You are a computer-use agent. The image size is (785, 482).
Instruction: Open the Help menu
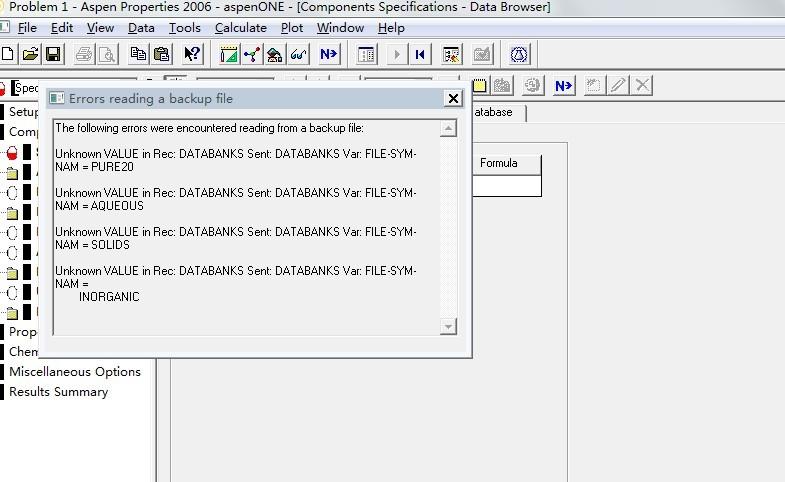pos(391,28)
